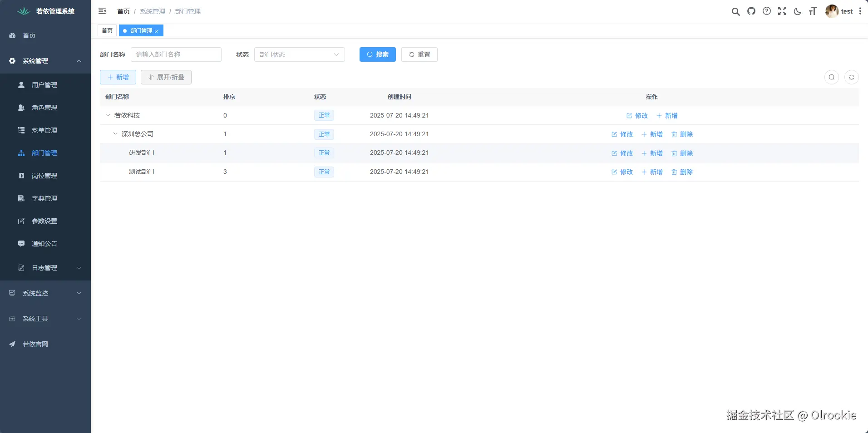Screen dimensions: 868x433
Task: Focus the 部门名称 input field
Action: (176, 54)
